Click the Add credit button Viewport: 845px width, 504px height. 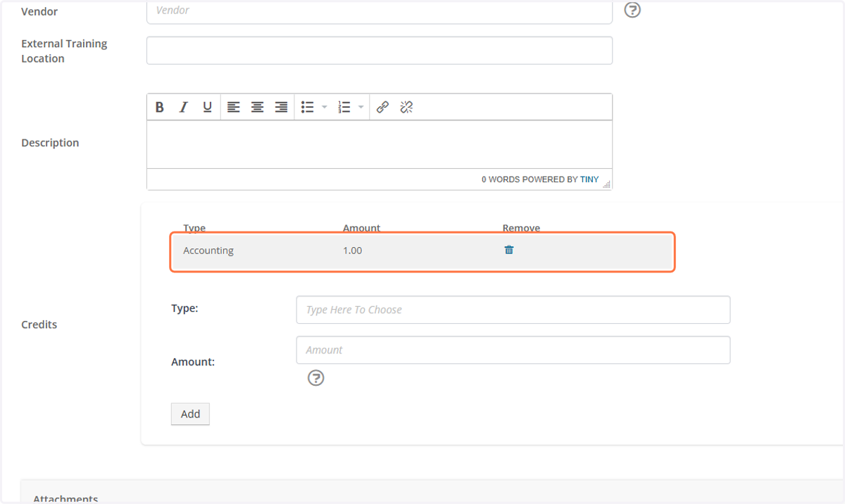click(190, 414)
